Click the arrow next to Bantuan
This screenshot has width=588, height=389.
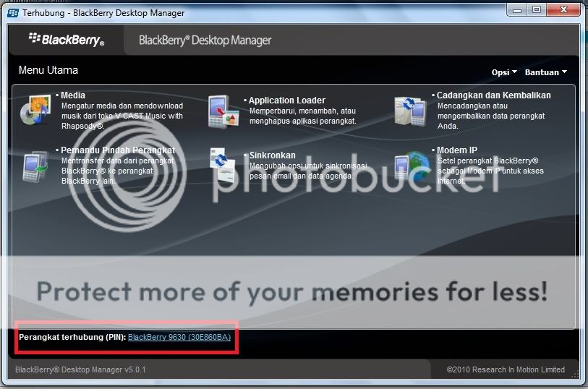pyautogui.click(x=564, y=72)
